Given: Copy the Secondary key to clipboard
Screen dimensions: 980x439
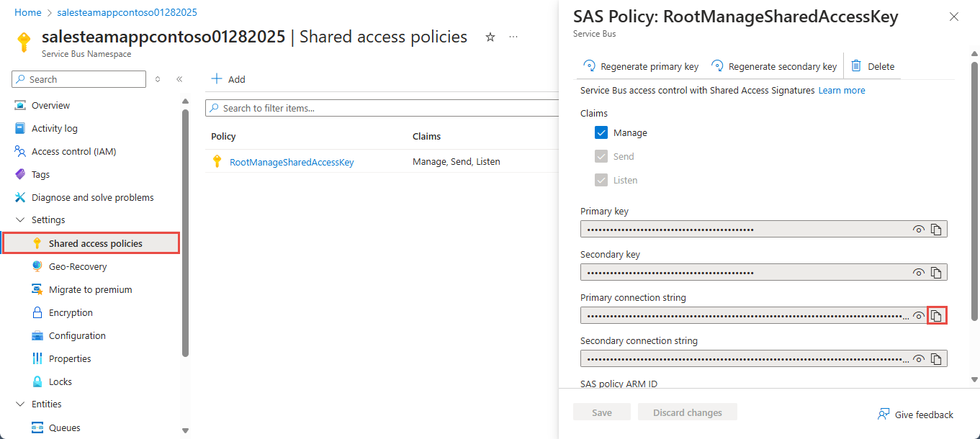Looking at the screenshot, I should click(936, 273).
